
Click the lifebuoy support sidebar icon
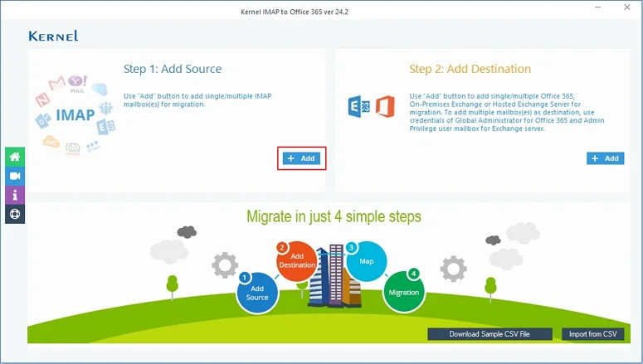(x=15, y=215)
